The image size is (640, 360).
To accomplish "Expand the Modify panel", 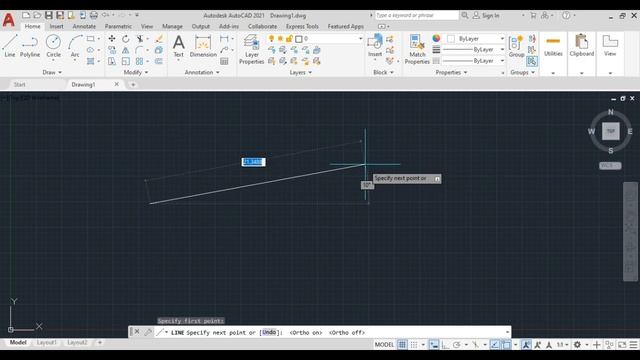I will 136,72.
